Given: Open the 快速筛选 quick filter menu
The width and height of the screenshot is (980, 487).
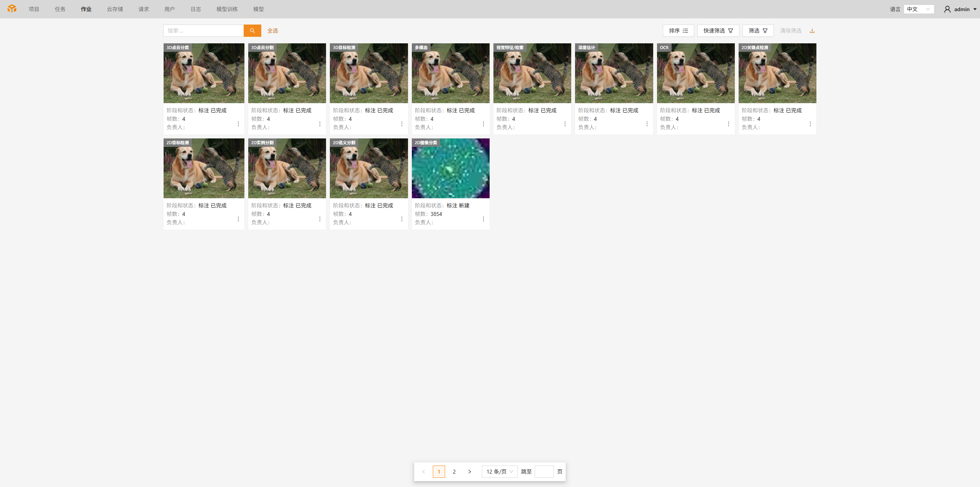Looking at the screenshot, I should [x=718, y=31].
